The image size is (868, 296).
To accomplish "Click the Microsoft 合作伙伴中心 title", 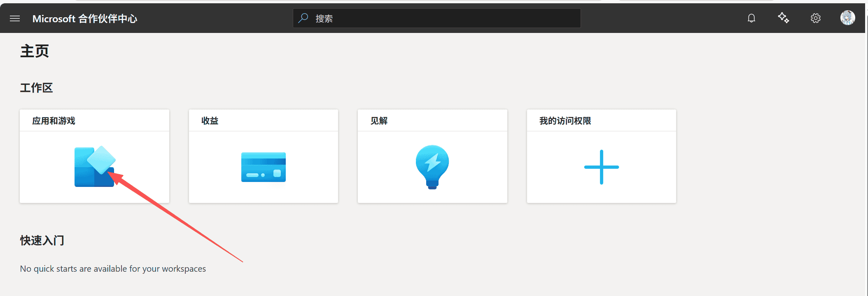I will [85, 19].
